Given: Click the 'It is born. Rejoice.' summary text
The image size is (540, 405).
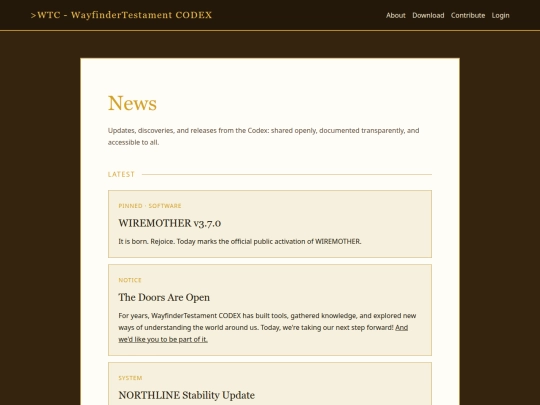Looking at the screenshot, I should (240, 241).
